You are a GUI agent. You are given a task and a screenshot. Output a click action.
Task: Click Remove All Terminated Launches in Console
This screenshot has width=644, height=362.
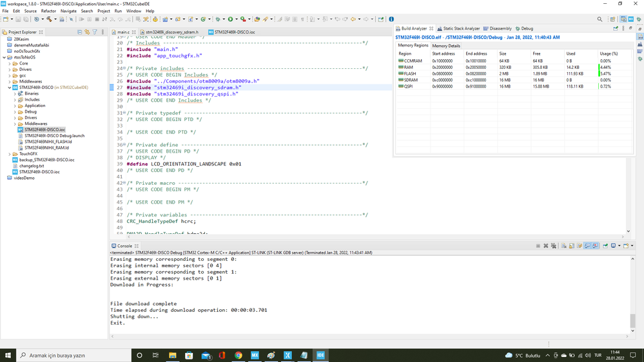point(553,246)
